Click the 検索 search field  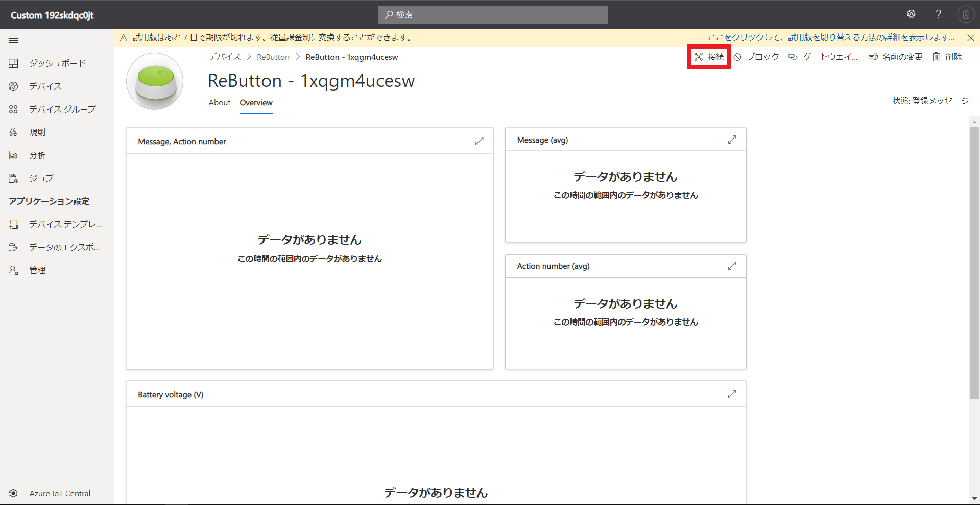(x=493, y=15)
